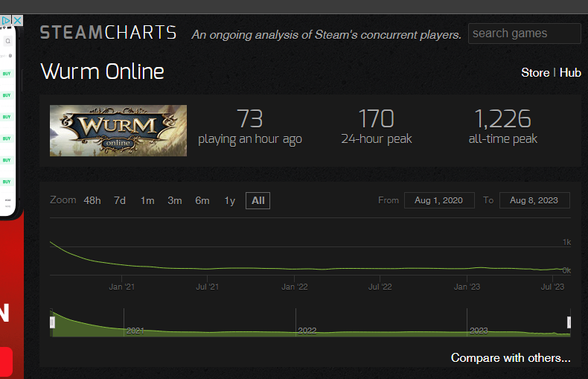Focus the search games field
Viewport: 588px width, 379px height.
524,34
